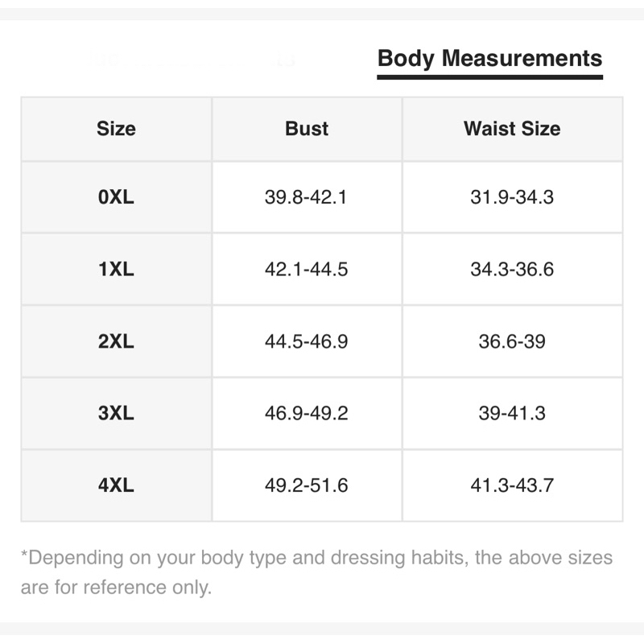Click the 3XL bust value 46.9-49.2
The image size is (644, 644).
click(307, 414)
